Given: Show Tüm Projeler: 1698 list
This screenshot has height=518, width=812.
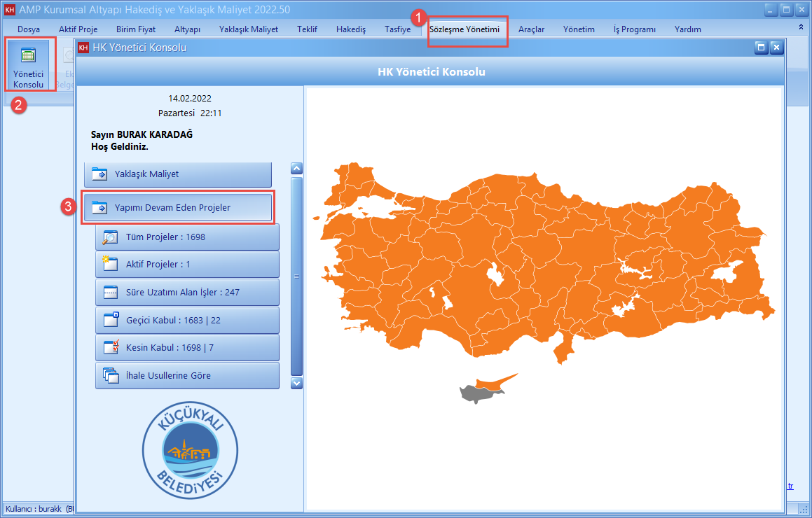Looking at the screenshot, I should click(187, 237).
